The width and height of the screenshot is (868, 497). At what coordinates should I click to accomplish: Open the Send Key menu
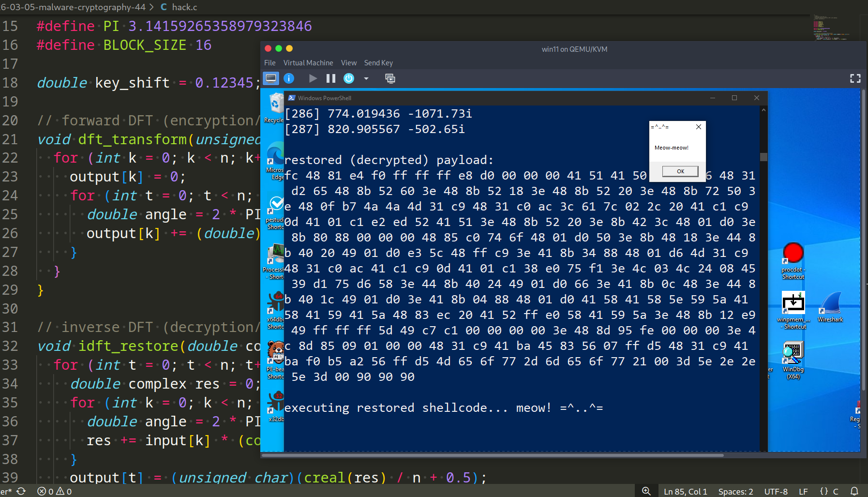tap(378, 62)
